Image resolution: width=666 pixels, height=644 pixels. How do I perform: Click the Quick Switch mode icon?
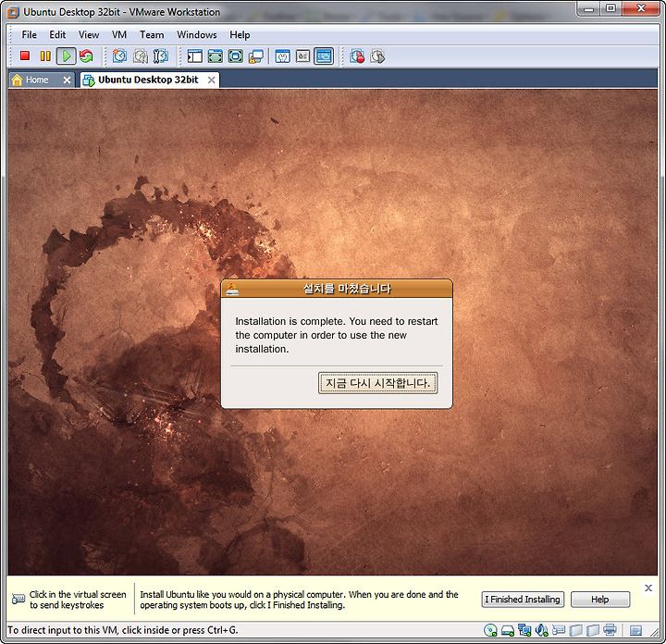tap(236, 56)
